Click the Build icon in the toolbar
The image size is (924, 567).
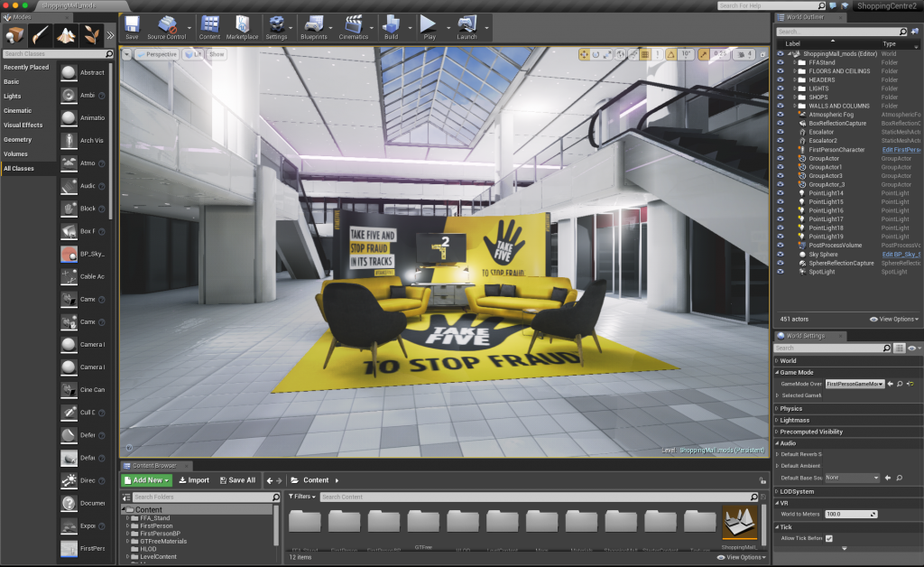point(391,24)
